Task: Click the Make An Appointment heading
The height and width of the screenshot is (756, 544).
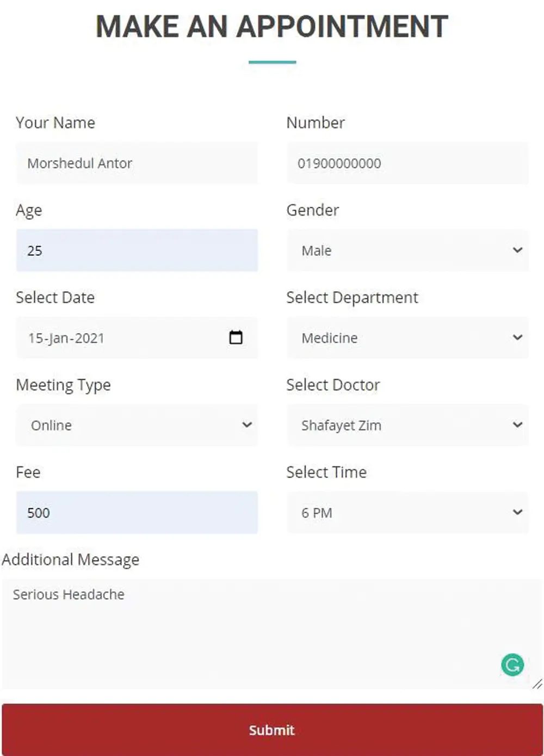Action: 272,27
